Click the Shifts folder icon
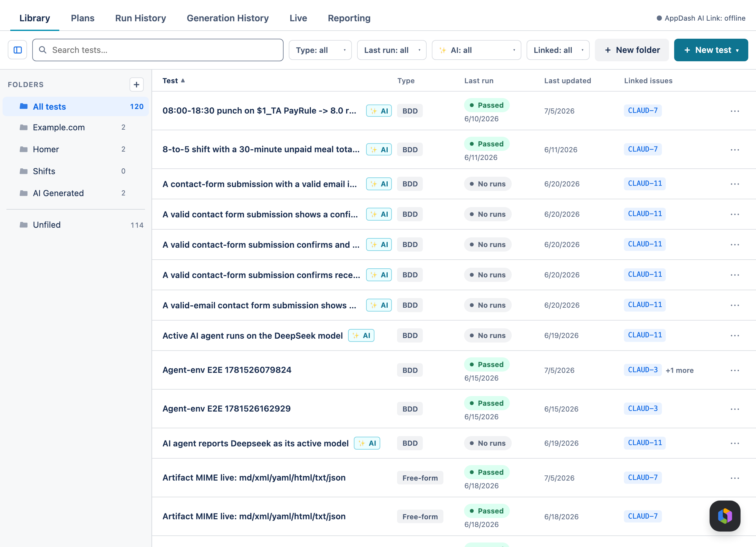The image size is (756, 547). (24, 171)
